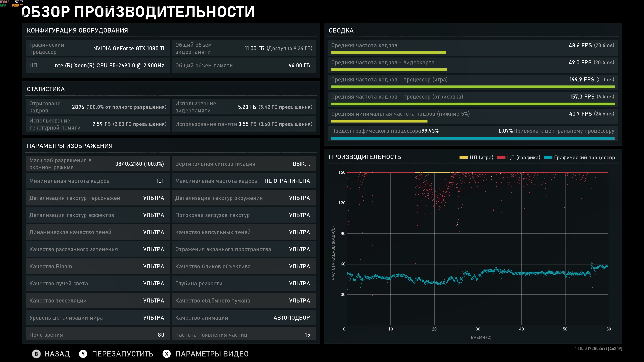Click the ПАРАМЕТРЫ ИЗОБРАЖЕНИЯ panel header
644x362 pixels.
point(69,146)
